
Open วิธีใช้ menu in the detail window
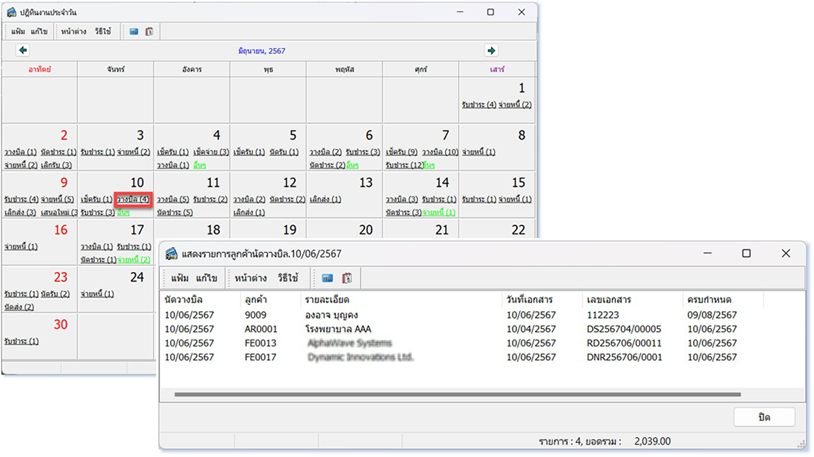[288, 277]
